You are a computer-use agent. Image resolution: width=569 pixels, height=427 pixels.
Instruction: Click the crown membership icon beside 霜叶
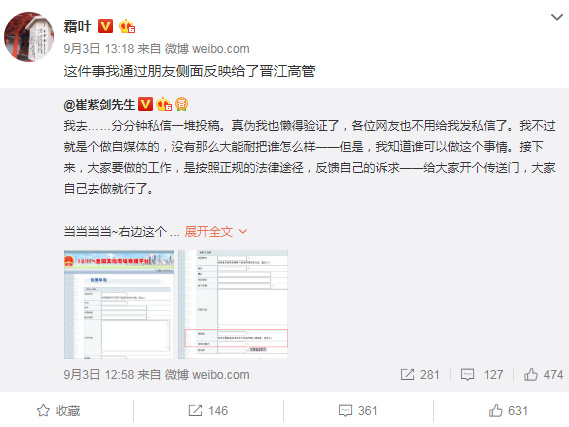tap(127, 26)
